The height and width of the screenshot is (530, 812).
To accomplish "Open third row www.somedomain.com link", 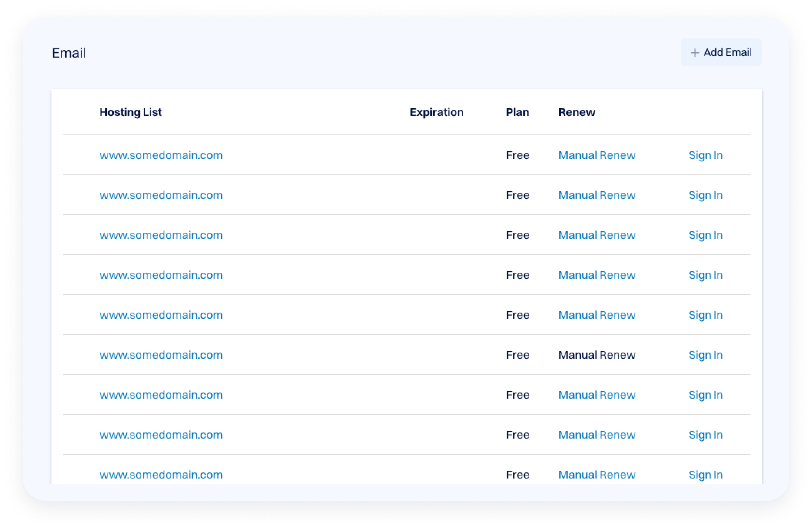I will 161,235.
